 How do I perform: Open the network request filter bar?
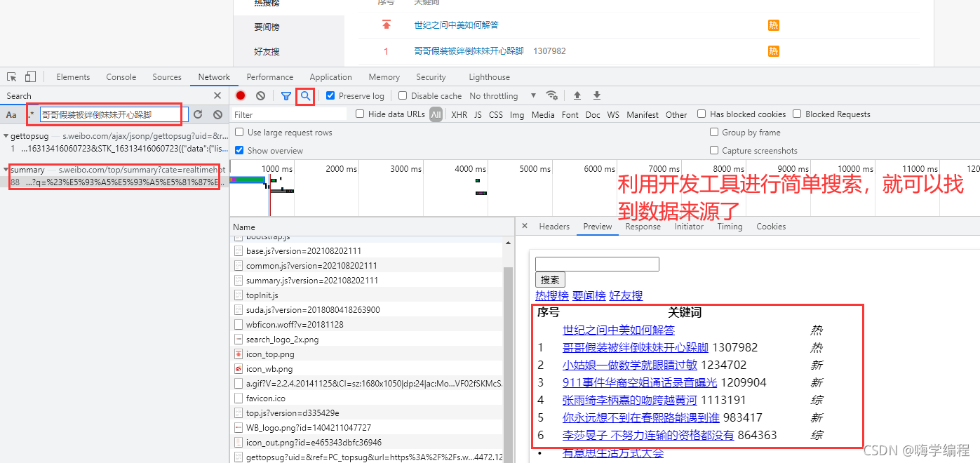click(286, 95)
